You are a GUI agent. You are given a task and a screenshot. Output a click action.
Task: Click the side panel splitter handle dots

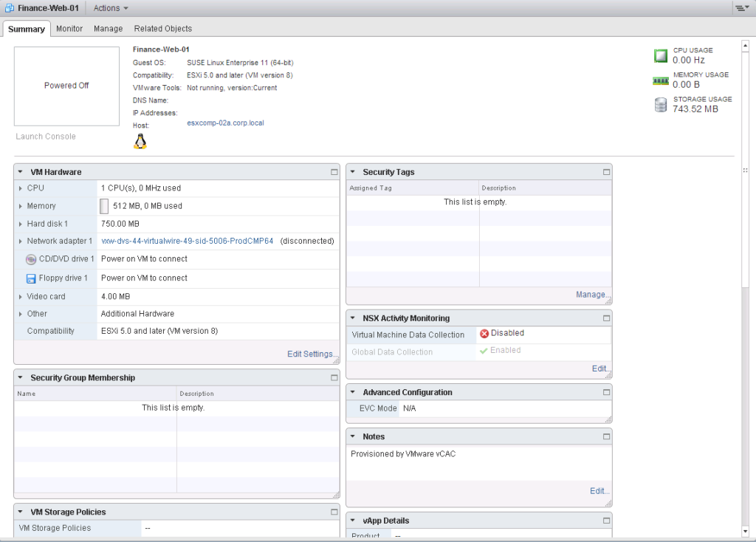coord(746,171)
